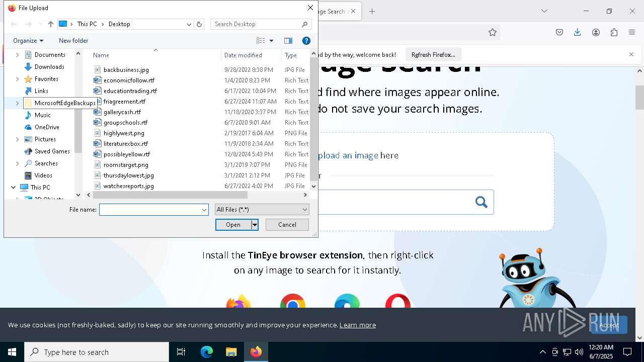
Task: Click Refresh Firefox button
Action: tap(433, 54)
